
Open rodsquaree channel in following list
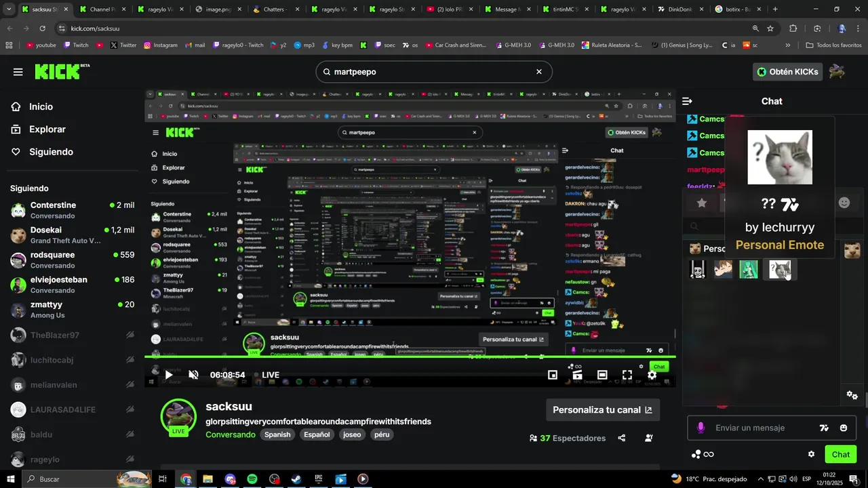pos(72,260)
